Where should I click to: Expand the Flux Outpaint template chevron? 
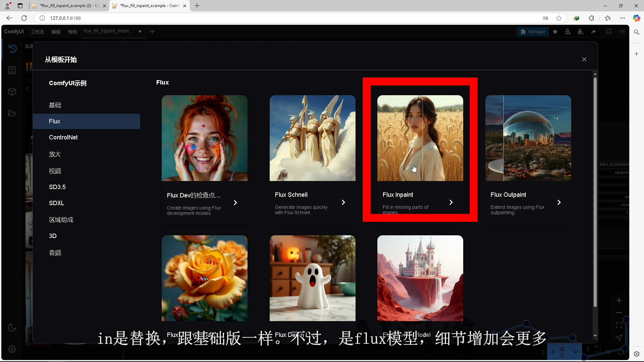559,202
